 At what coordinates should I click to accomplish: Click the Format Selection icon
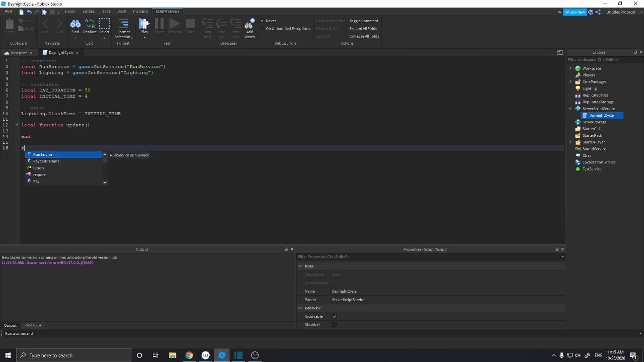pos(123,24)
